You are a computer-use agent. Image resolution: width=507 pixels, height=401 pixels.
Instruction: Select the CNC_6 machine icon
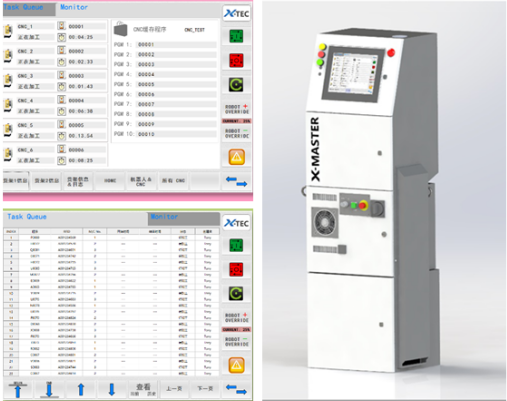(x=8, y=155)
